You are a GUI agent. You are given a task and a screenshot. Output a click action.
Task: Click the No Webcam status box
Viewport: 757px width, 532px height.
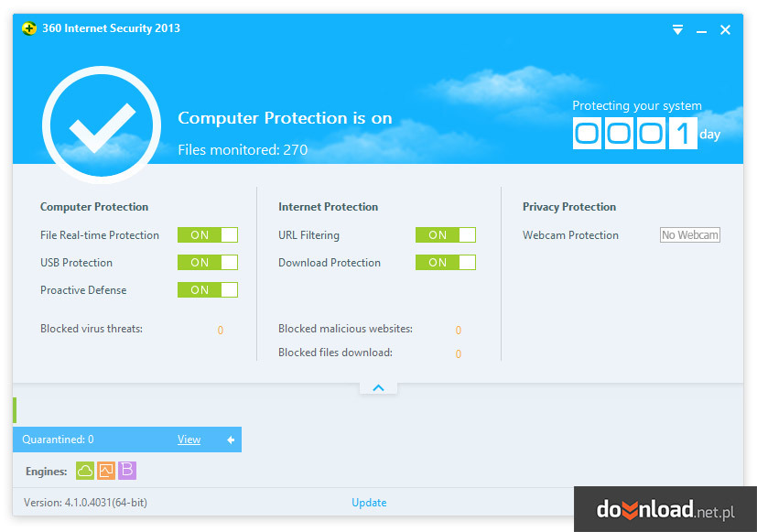coord(690,235)
